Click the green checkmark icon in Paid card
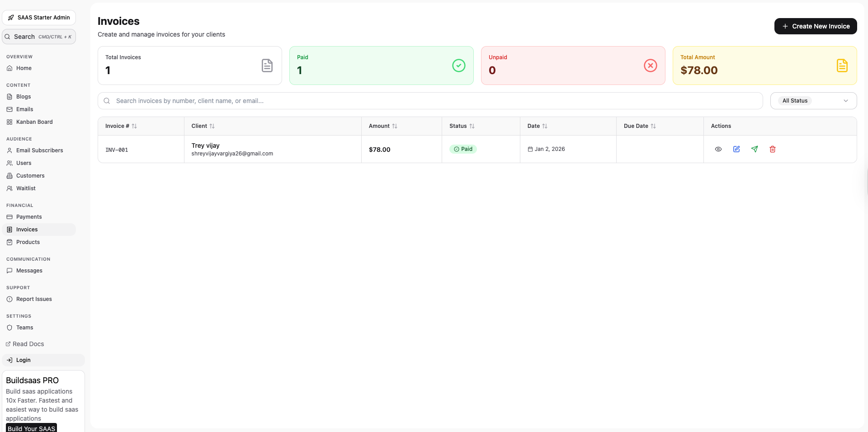This screenshot has height=432, width=868. [459, 66]
